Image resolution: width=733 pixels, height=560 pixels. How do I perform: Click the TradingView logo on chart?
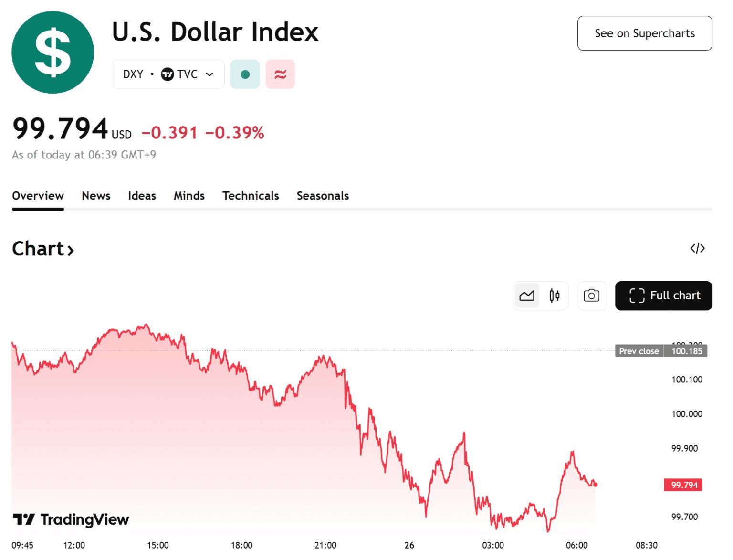coord(71,519)
